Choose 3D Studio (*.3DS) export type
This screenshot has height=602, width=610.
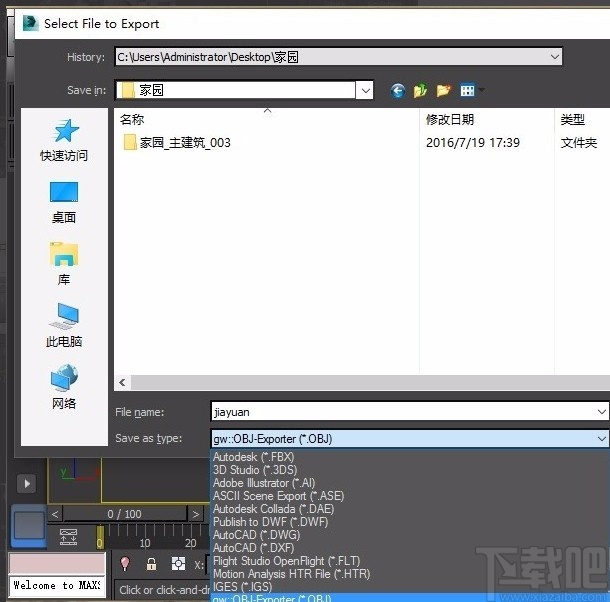coord(410,470)
